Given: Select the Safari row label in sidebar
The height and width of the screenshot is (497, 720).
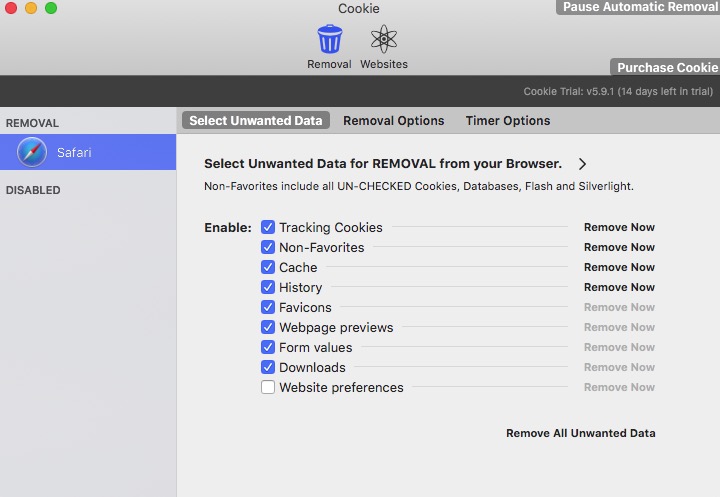Looking at the screenshot, I should pyautogui.click(x=74, y=152).
